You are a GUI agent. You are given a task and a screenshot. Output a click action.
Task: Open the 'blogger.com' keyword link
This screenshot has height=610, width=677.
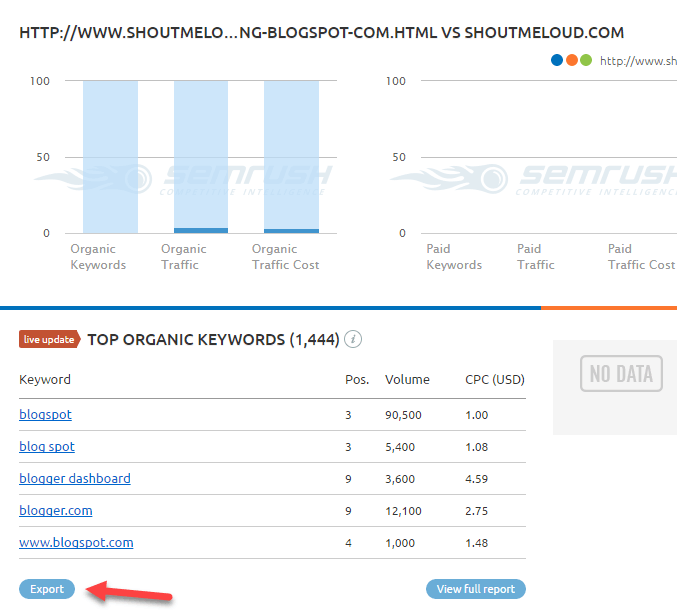click(x=56, y=510)
